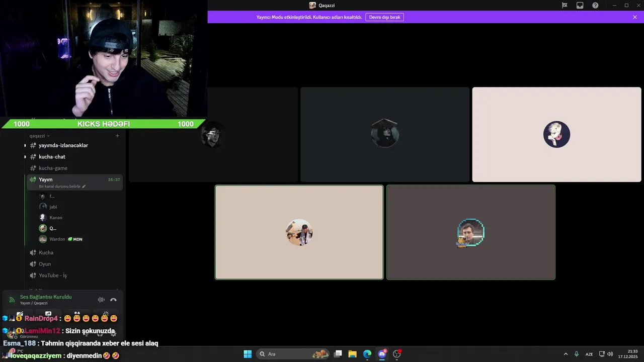Open File Explorer from taskbar

coord(353,354)
